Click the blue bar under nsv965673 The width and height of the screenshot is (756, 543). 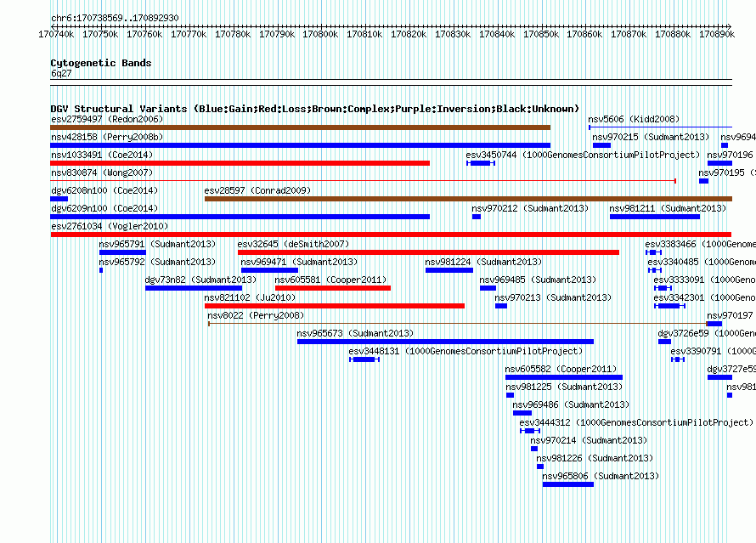445,342
